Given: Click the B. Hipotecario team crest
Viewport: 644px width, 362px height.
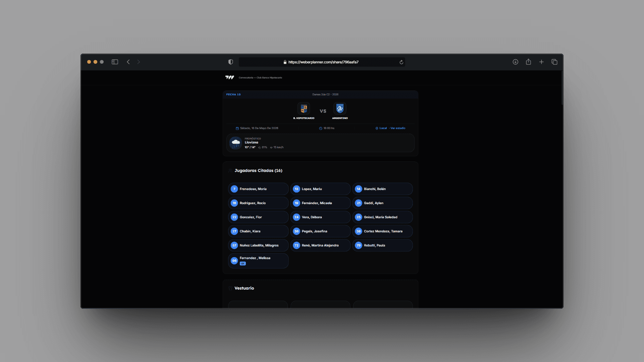Looking at the screenshot, I should (304, 109).
